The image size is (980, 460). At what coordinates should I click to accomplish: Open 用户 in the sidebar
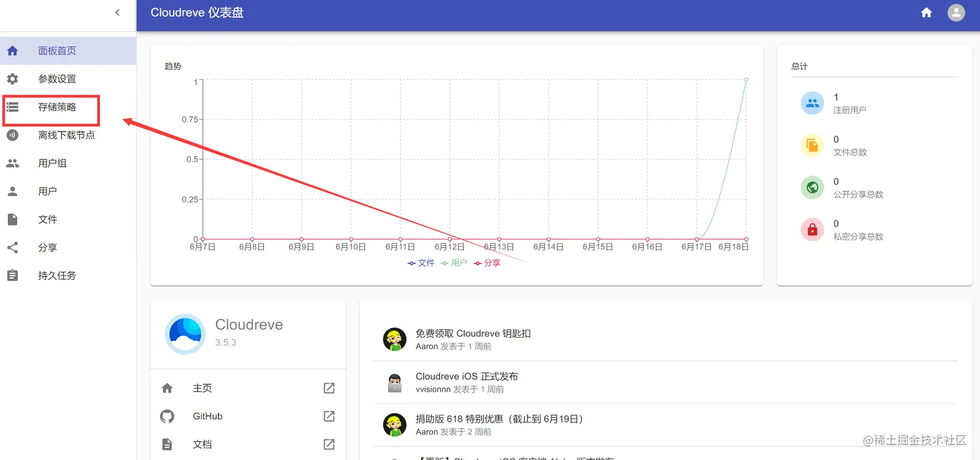click(68, 191)
